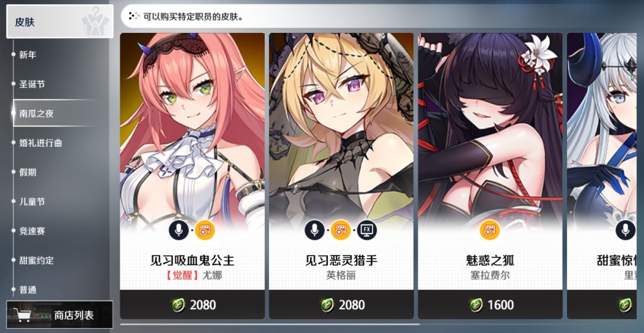The image size is (644, 333).
Task: Click green gem currency icon beside 1600
Action: pos(476,304)
